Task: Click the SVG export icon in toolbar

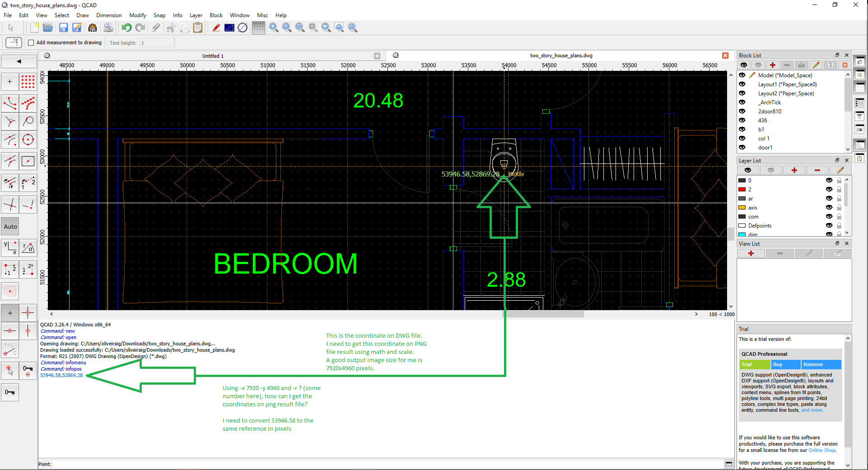Action: 93,28
